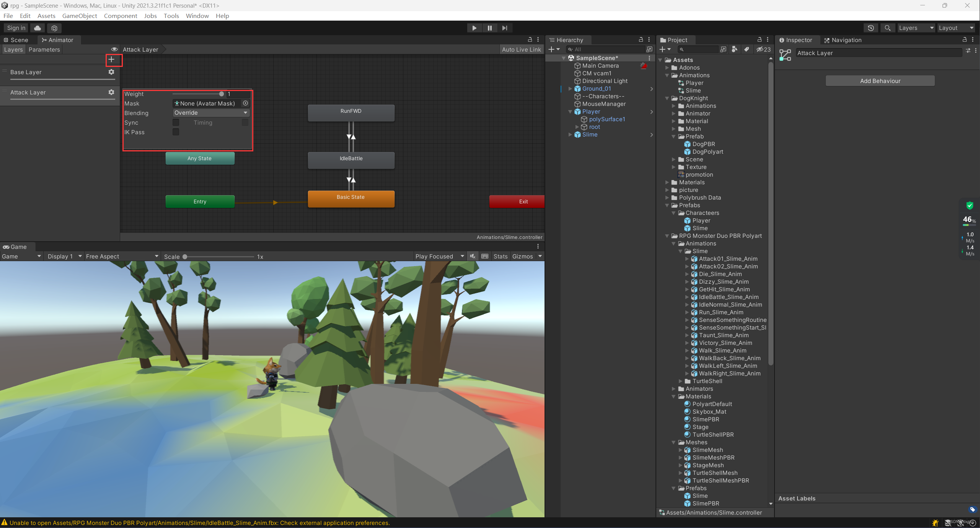Collapse the DogKnight folder
980x528 pixels.
point(667,98)
